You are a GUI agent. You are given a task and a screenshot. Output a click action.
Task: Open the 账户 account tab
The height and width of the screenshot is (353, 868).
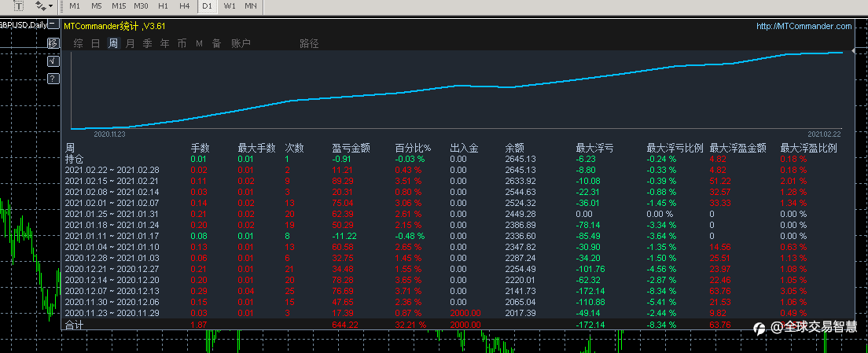click(241, 44)
